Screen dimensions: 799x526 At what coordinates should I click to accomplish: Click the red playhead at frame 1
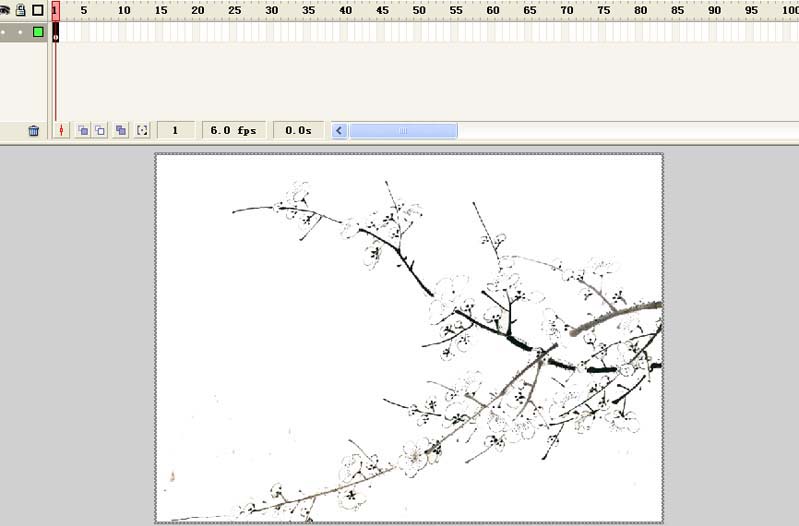tap(56, 10)
